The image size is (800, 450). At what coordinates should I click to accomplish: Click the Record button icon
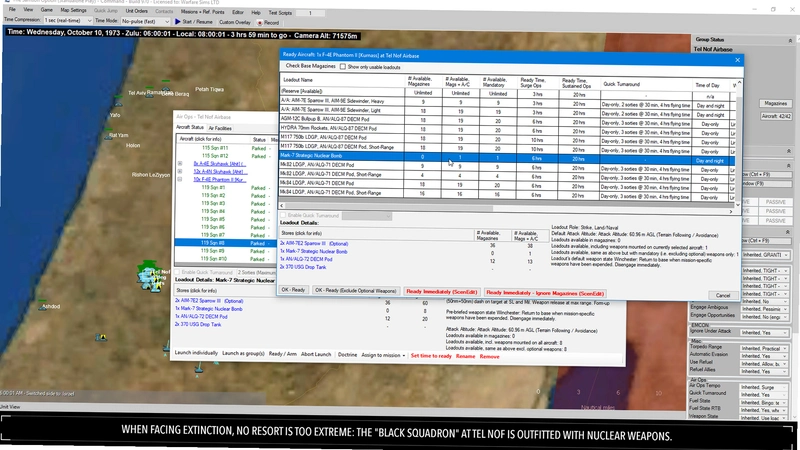coord(260,23)
